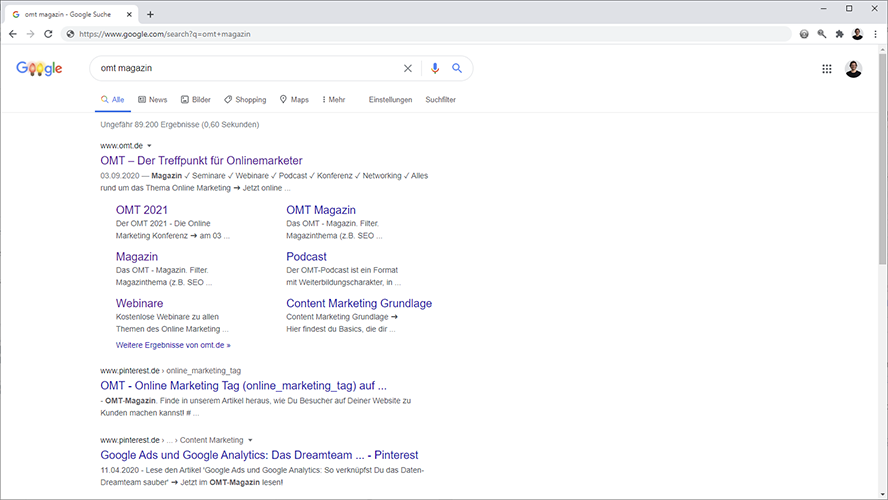Open OMT – Der Treffpunkt für Onlinemarketer result
The width and height of the screenshot is (888, 500).
click(x=202, y=161)
